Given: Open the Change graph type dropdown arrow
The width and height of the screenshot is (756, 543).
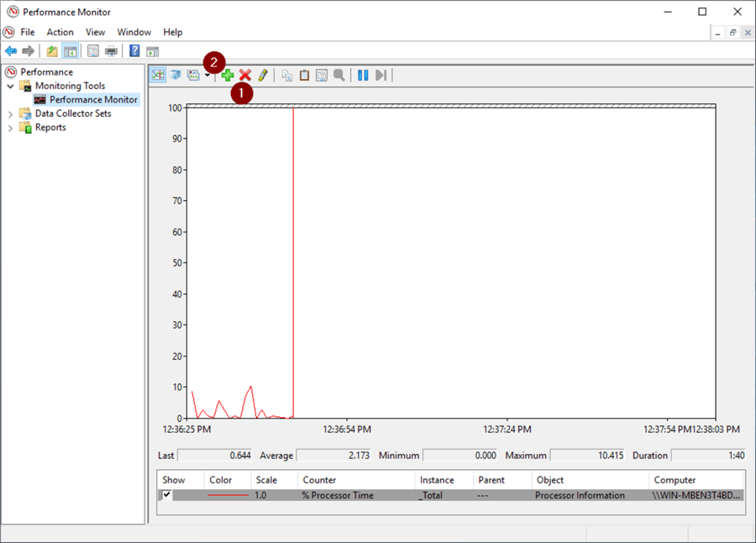Looking at the screenshot, I should (207, 76).
